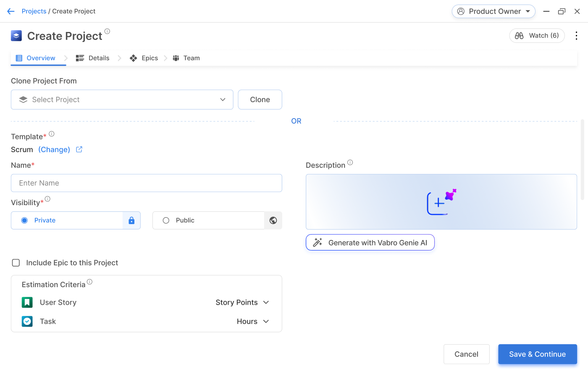The image size is (588, 372).
Task: Click the info icon next to Description
Action: (350, 163)
